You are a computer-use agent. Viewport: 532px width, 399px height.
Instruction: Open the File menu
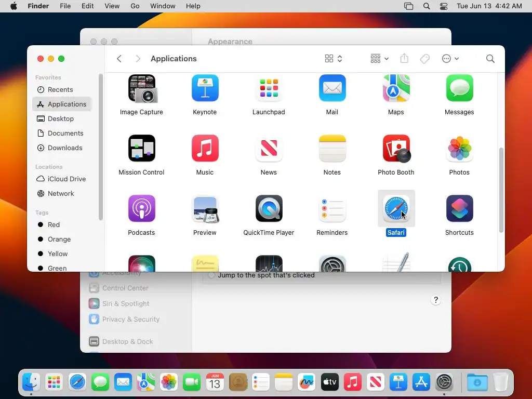pos(65,6)
